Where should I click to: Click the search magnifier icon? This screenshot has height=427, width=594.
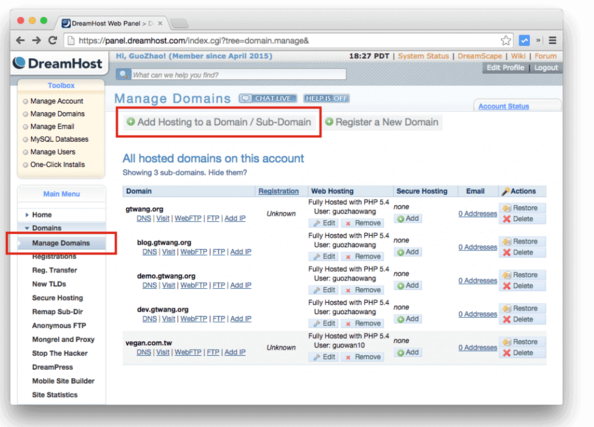[123, 74]
